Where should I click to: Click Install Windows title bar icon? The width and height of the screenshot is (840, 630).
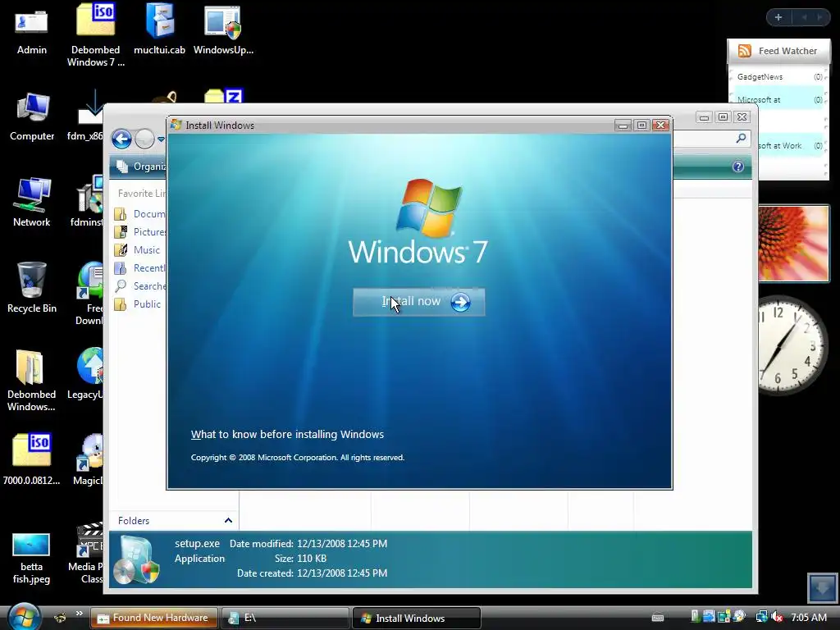pos(176,125)
